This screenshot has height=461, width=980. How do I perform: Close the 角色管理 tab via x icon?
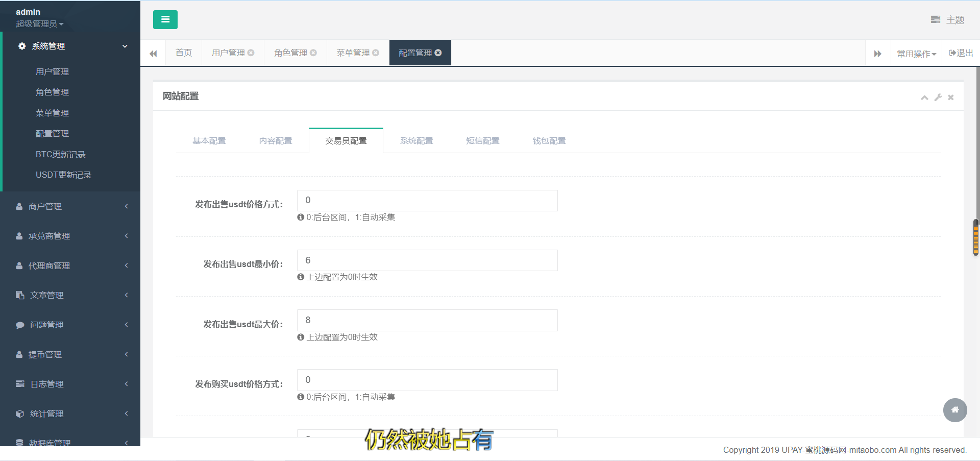point(313,53)
